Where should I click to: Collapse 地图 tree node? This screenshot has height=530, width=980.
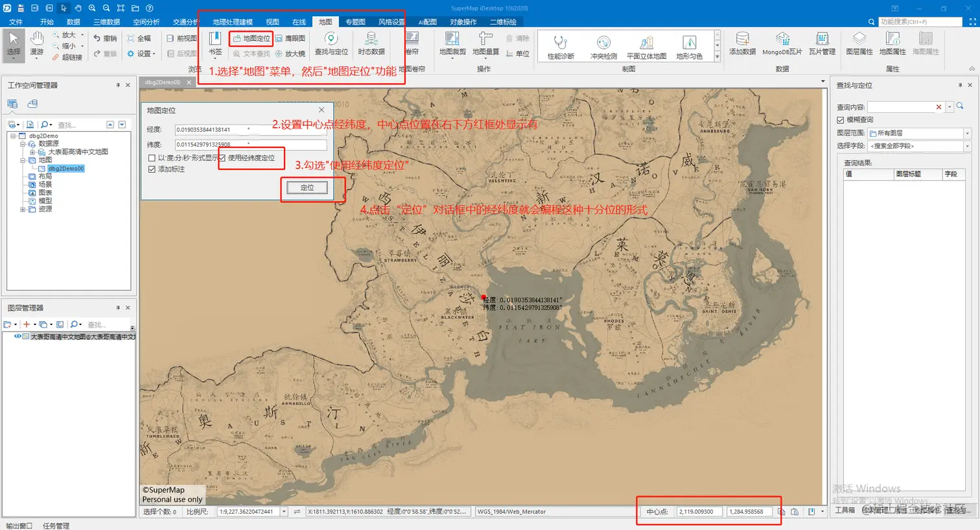tap(23, 160)
